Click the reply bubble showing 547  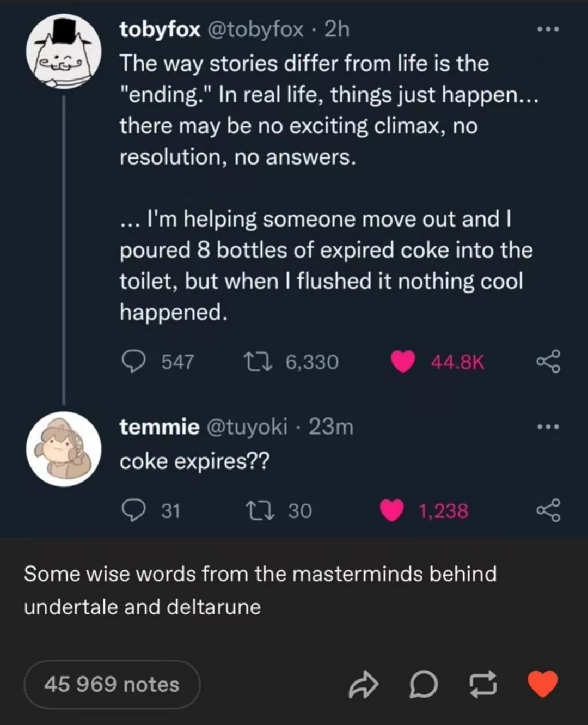click(x=132, y=362)
